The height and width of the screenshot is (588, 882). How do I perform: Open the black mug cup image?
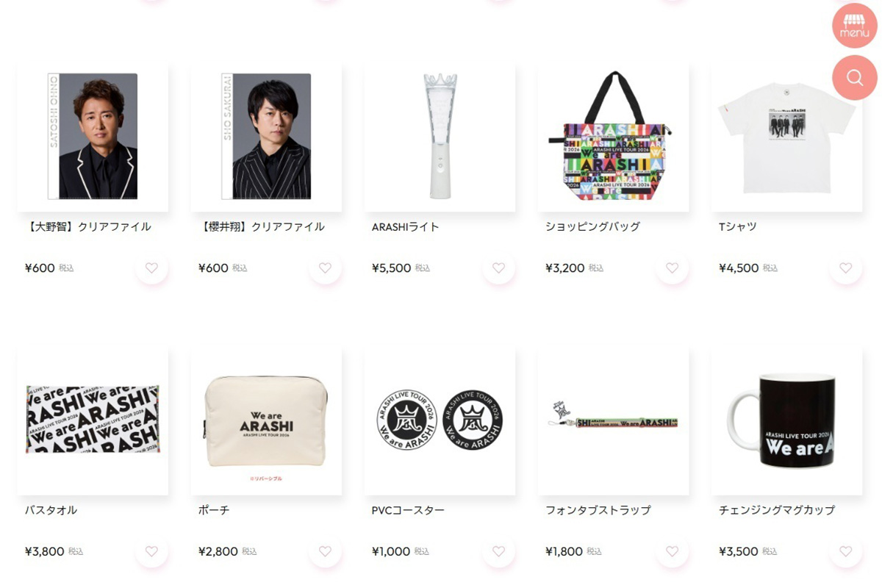786,420
